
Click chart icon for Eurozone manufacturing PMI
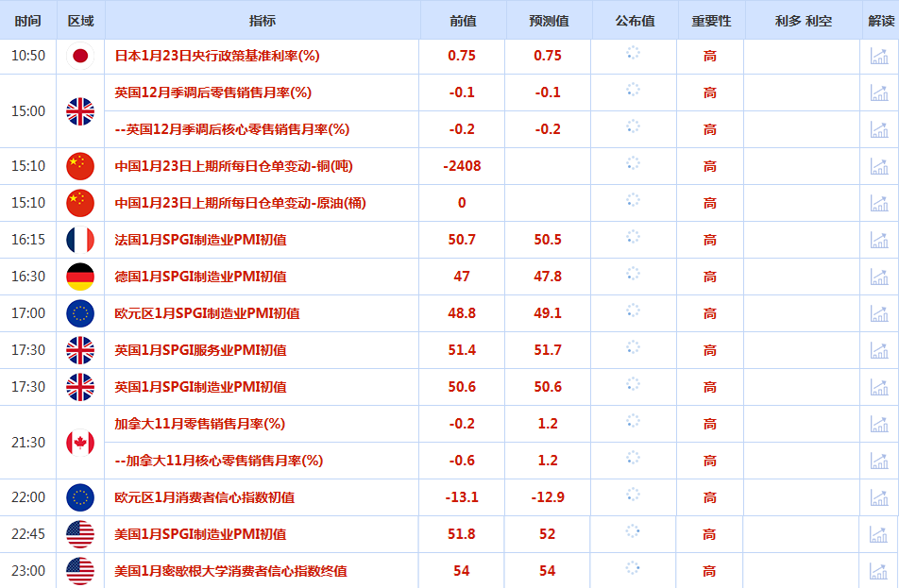[879, 313]
